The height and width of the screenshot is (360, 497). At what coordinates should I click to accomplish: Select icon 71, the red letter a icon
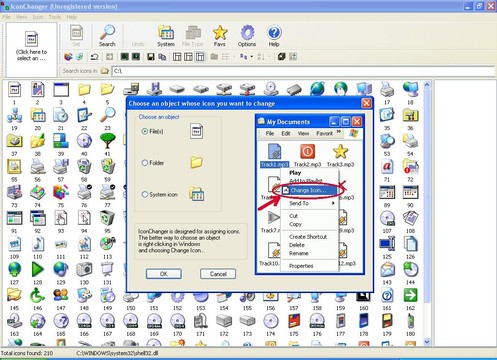(387, 167)
